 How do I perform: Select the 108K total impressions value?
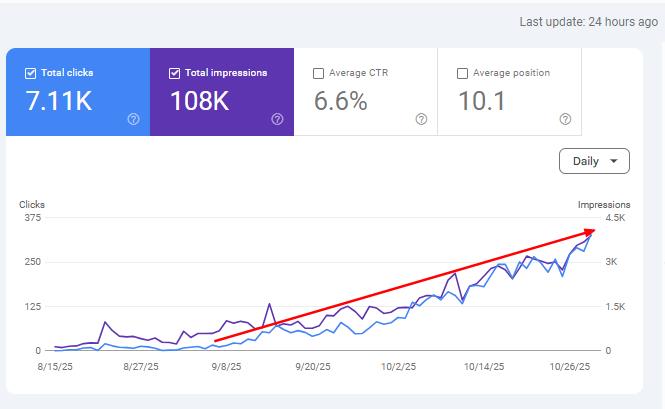pos(200,101)
